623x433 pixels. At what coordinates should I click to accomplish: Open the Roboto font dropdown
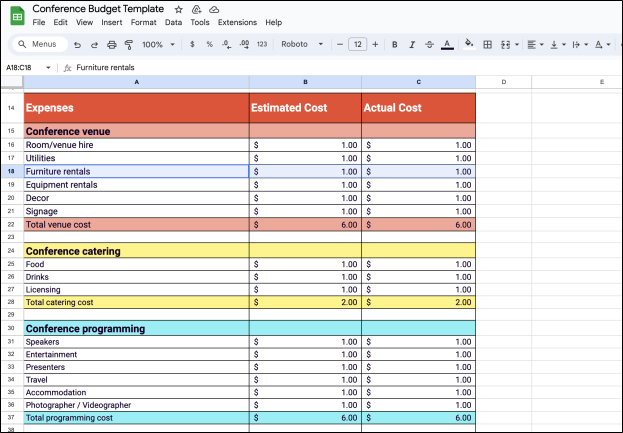click(x=302, y=44)
